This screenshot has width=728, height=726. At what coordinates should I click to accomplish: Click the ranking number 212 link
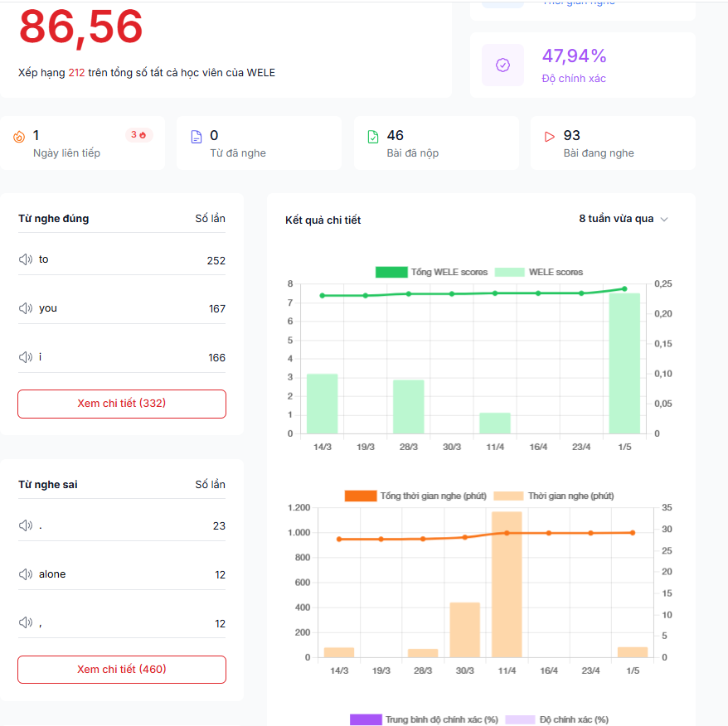[76, 73]
